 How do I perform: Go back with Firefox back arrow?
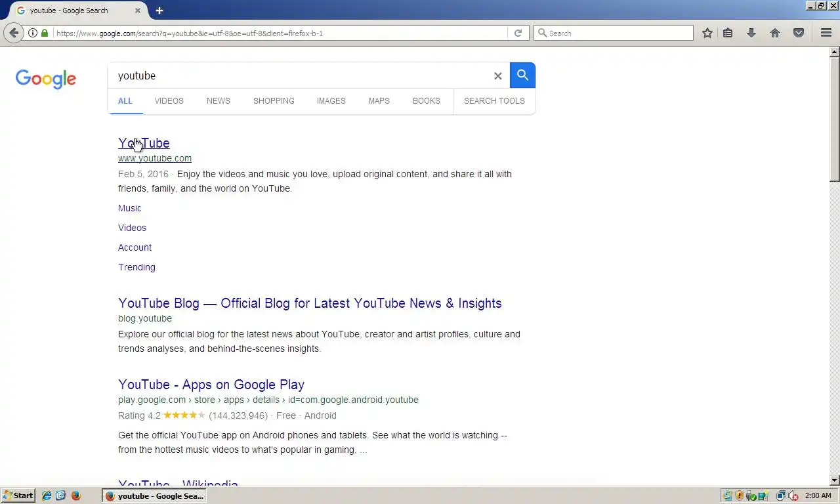pyautogui.click(x=14, y=33)
